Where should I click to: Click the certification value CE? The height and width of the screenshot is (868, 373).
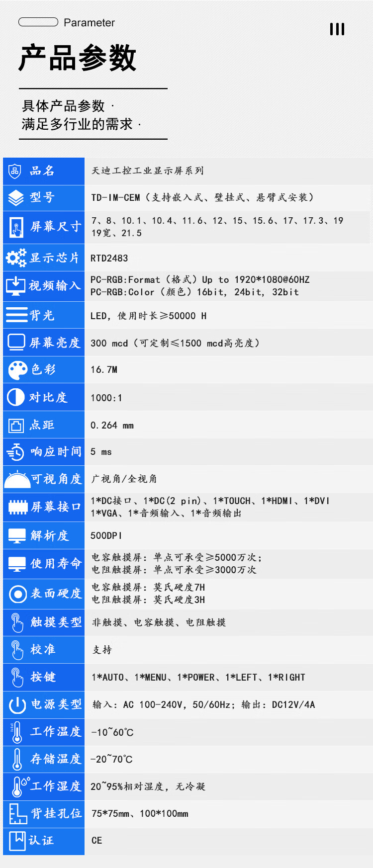point(96,841)
